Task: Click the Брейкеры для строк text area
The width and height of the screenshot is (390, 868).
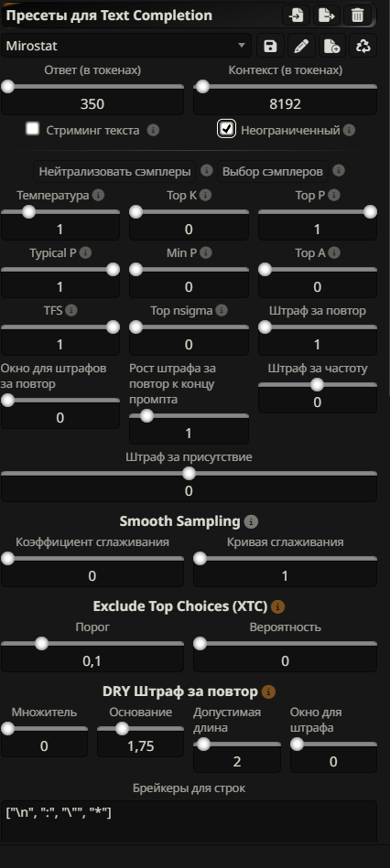Action: (x=189, y=822)
